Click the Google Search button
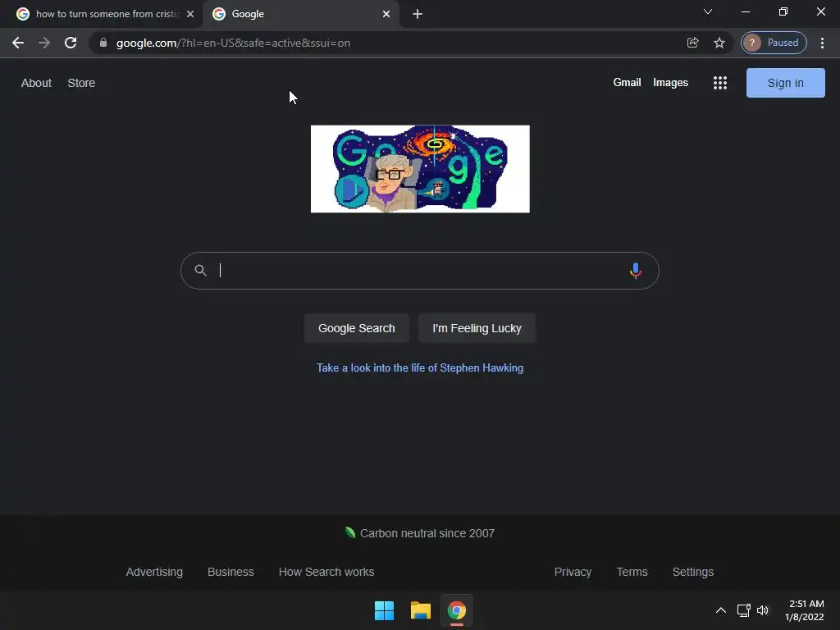This screenshot has height=630, width=840. pos(356,328)
